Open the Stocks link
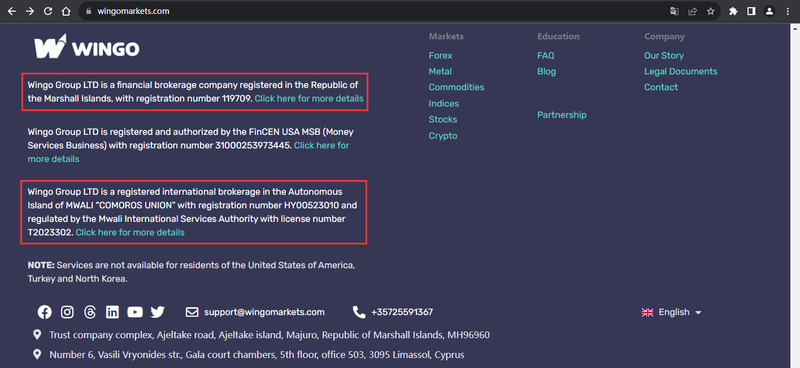Screen dimensions: 800x368 click(443, 119)
